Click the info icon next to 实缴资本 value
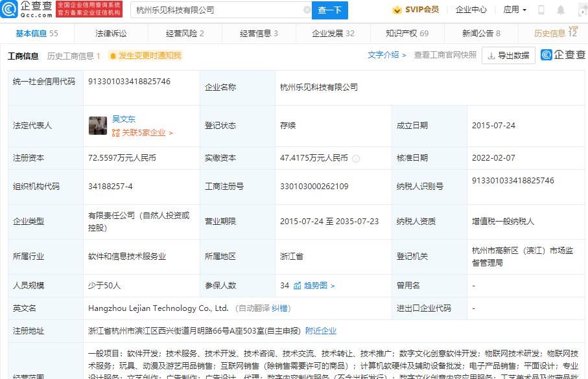Screen dimensions: 588x379 [x=356, y=159]
